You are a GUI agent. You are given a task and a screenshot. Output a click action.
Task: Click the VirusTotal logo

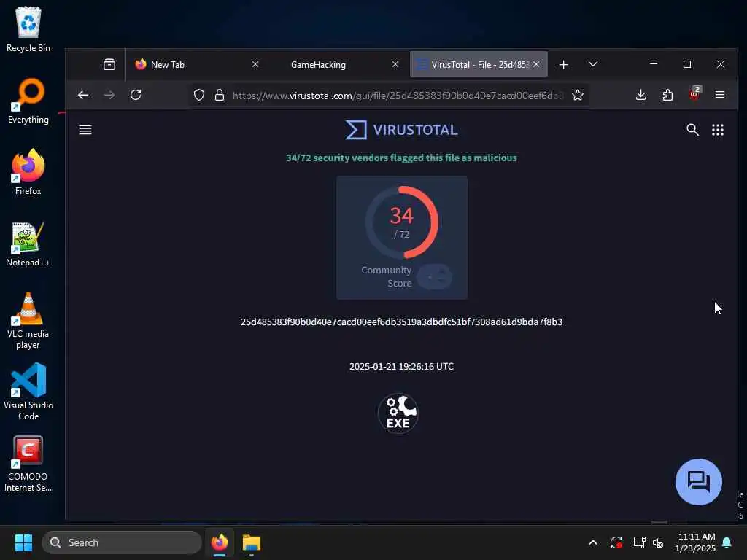tap(401, 130)
